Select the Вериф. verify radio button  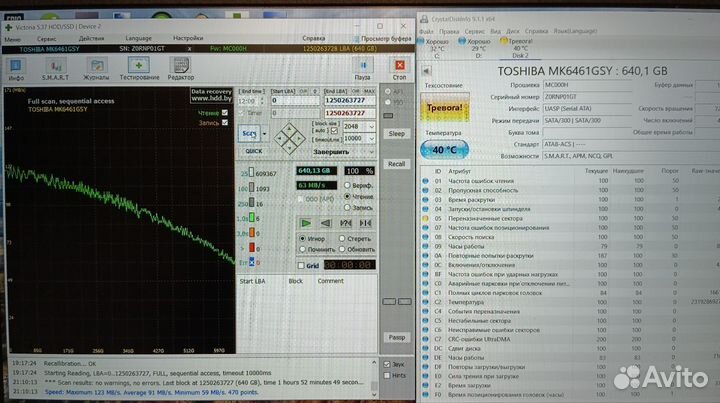click(347, 185)
